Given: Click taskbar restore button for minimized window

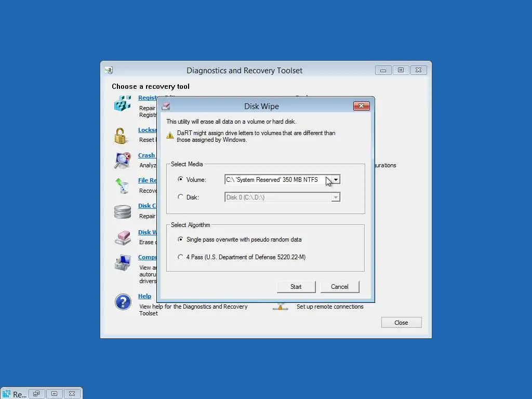Looking at the screenshot, I should pos(37,394).
